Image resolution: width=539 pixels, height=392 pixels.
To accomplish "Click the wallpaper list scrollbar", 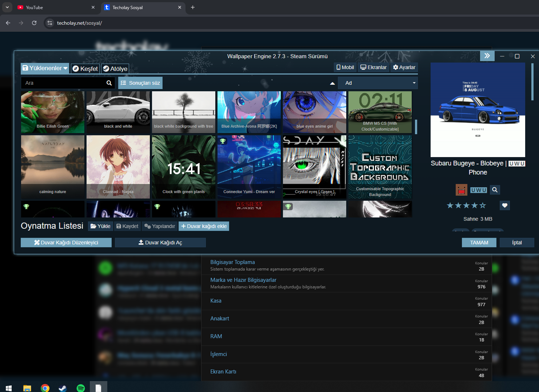I will [416, 127].
